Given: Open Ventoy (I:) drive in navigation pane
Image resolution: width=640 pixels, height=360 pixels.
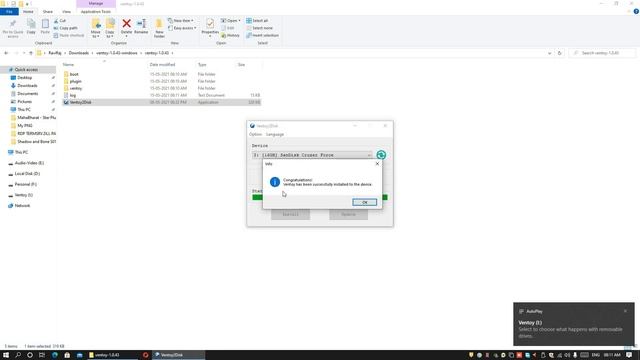Looking at the screenshot, I should click(24, 195).
